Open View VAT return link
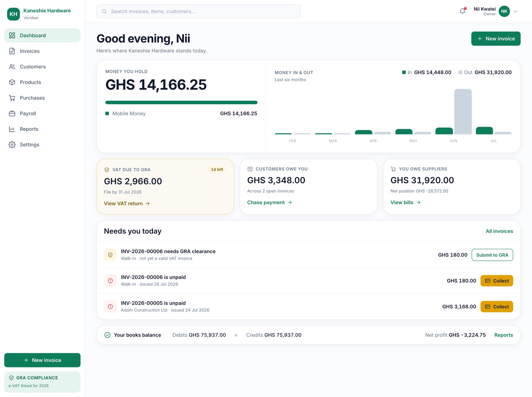This screenshot has width=532, height=397. point(127,204)
